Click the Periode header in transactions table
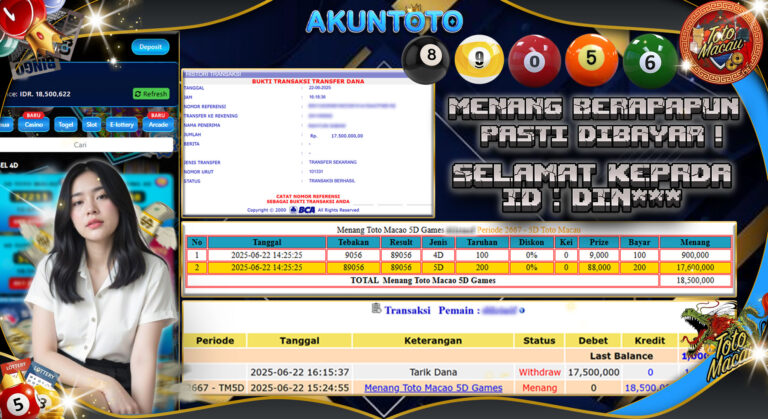Screen dimensions: 768x419 point(215,341)
